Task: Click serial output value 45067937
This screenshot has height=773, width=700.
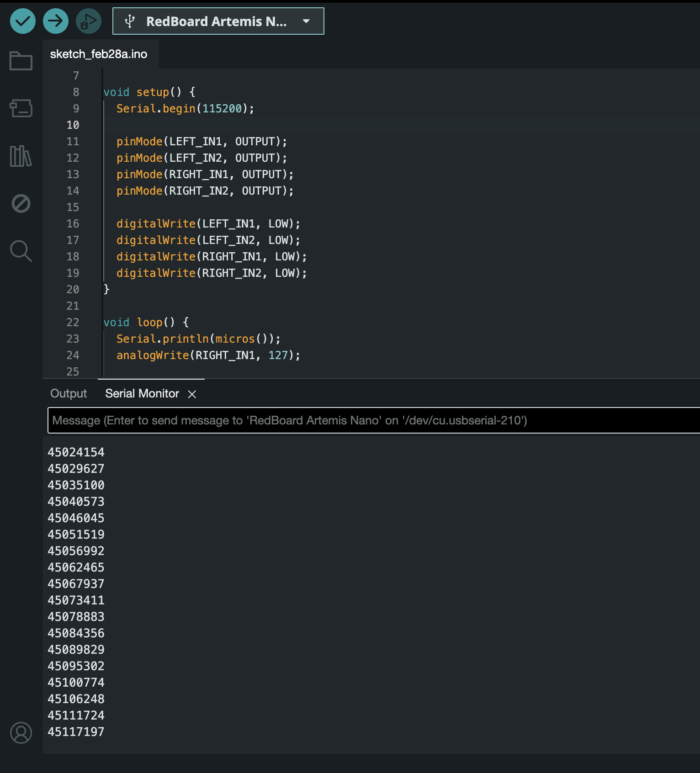Action: click(x=76, y=583)
